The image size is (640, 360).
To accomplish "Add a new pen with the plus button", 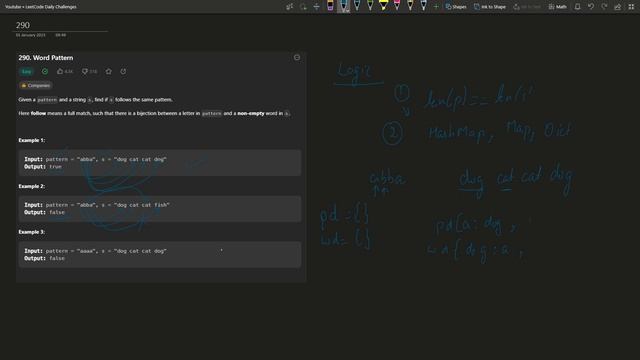I will click(436, 7).
